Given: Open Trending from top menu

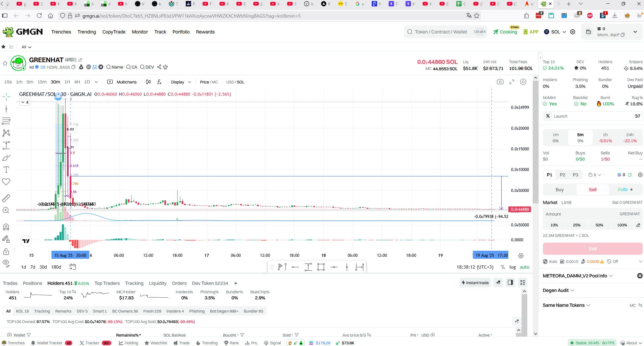Looking at the screenshot, I should [x=87, y=32].
